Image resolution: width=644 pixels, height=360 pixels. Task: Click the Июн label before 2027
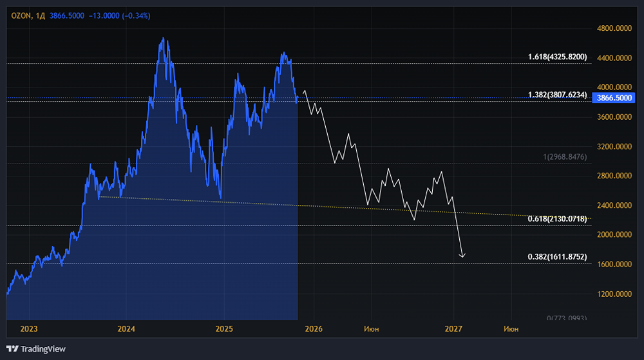(372, 329)
